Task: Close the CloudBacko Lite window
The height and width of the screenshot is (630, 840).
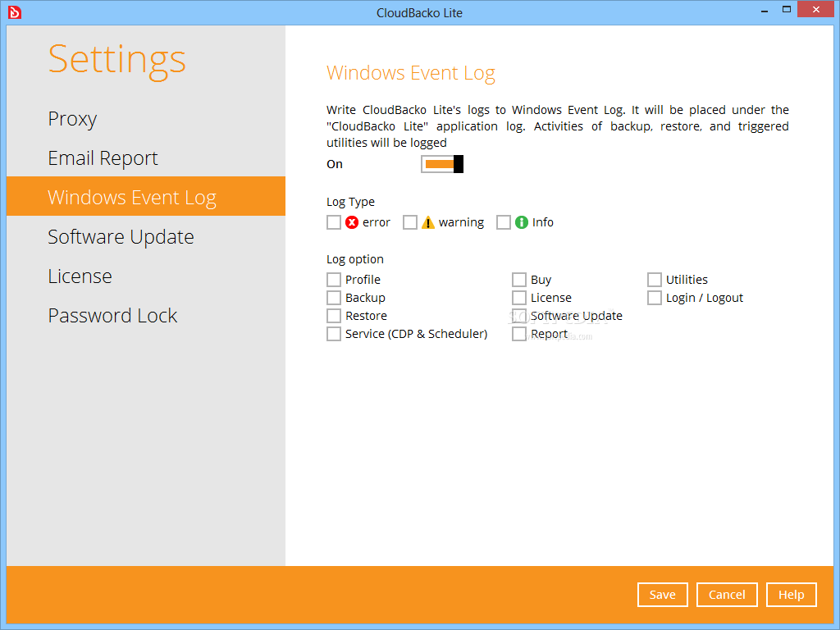Action: [816, 9]
